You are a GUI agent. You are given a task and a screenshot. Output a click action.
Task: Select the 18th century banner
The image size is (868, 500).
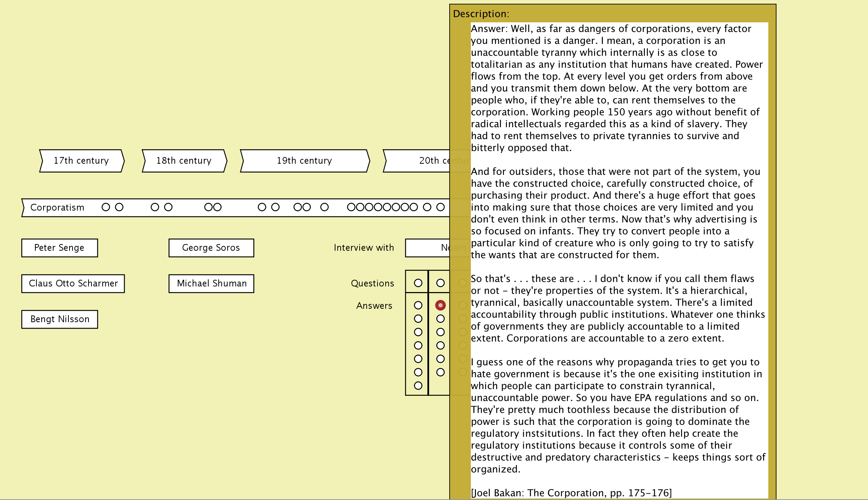click(184, 161)
